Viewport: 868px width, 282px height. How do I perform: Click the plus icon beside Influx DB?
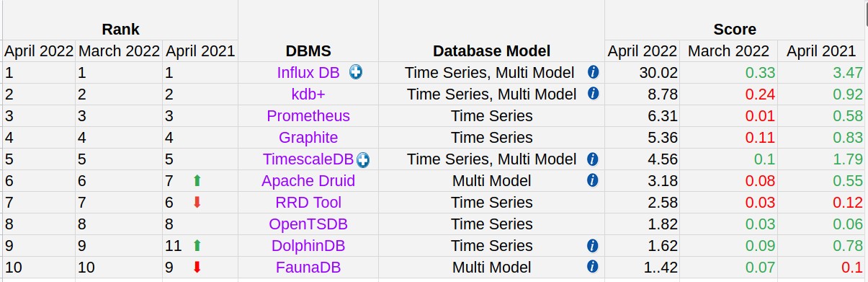click(355, 72)
